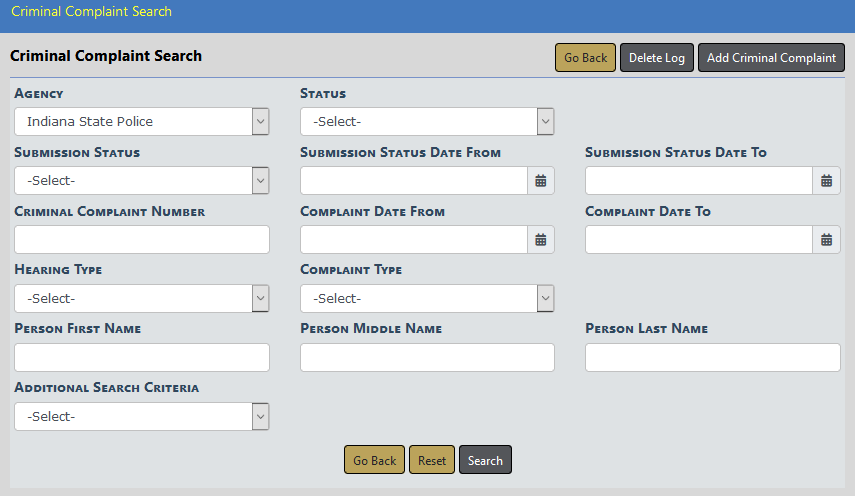Focus the Criminal Complaint Number field

(142, 240)
